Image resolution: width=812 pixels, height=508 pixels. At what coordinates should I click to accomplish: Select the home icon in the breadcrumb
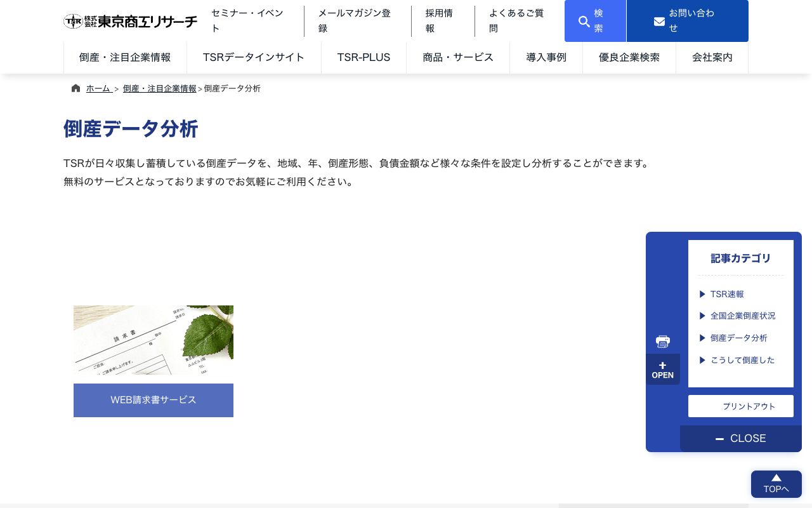(75, 88)
